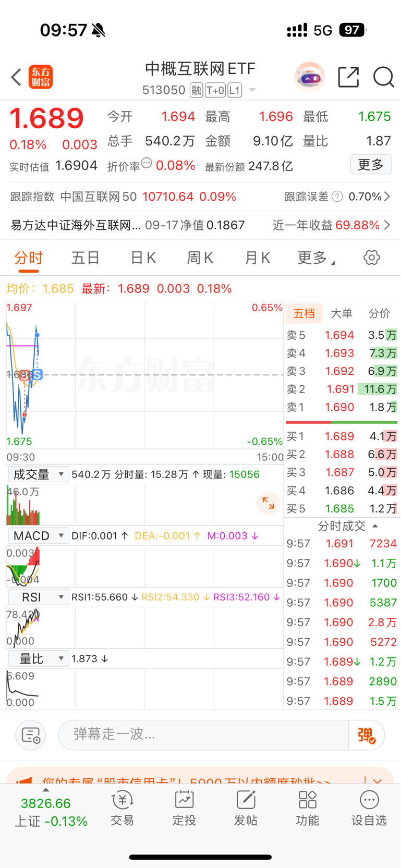Tap the 折价率 info bubble icon
The image size is (401, 868).
coord(147,163)
